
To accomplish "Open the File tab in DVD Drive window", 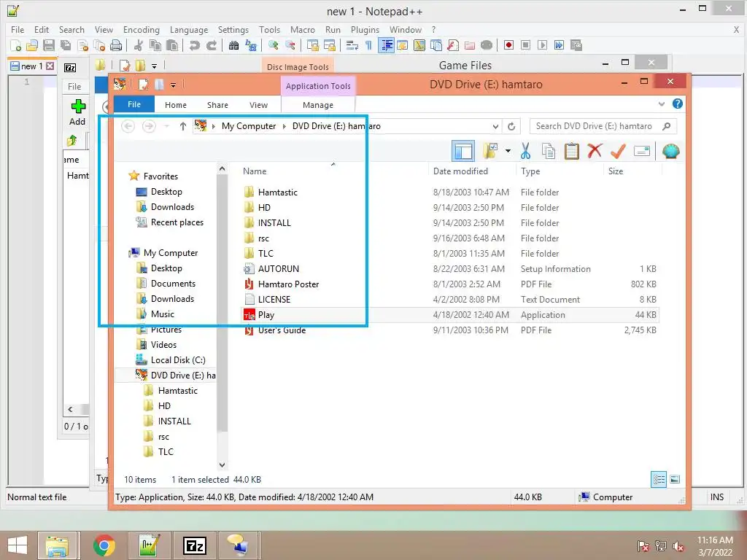I will point(134,104).
